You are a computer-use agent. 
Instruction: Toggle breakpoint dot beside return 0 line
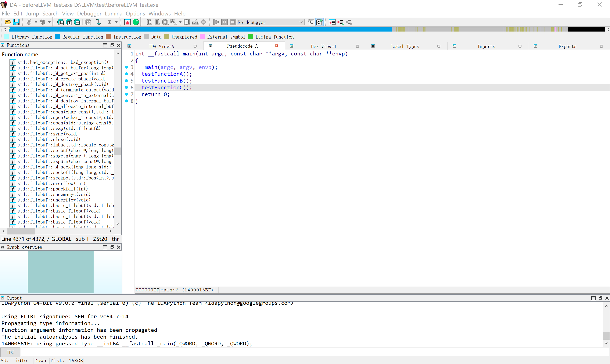click(126, 94)
